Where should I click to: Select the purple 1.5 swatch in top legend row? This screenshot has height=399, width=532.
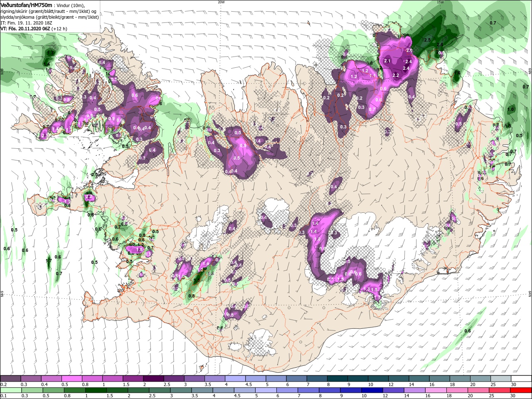[x=133, y=379]
